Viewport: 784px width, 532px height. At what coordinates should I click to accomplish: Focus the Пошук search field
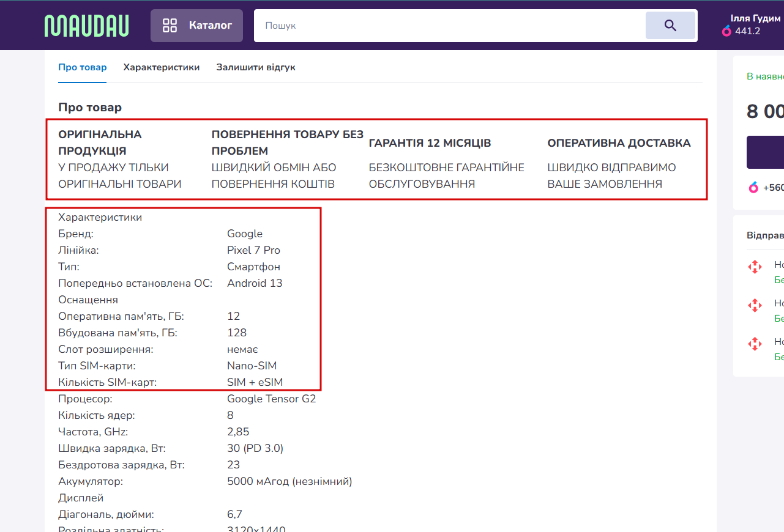pyautogui.click(x=449, y=26)
